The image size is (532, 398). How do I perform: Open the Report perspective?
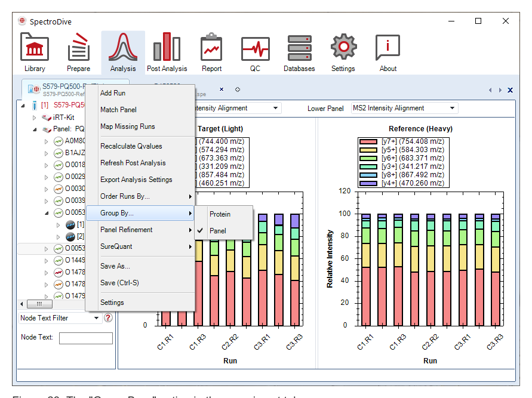coord(211,52)
